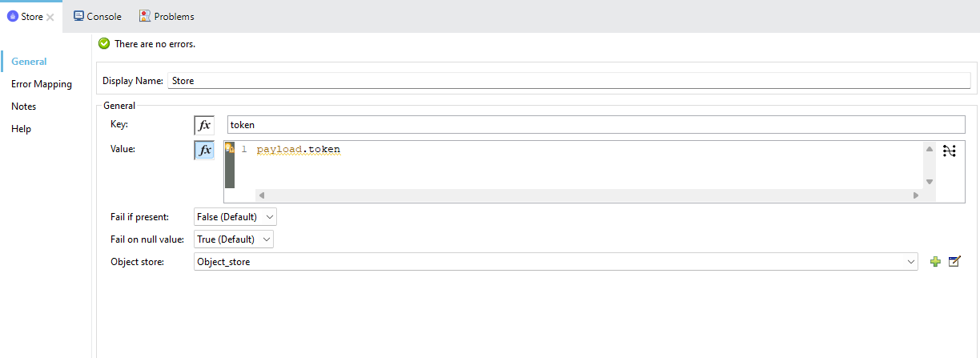Click the Display Name input field

568,81
